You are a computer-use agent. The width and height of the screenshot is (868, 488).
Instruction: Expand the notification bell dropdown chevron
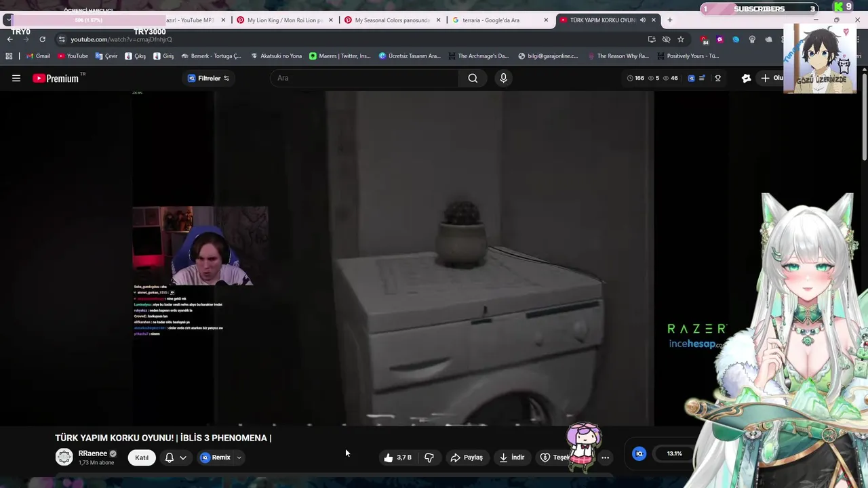click(182, 457)
